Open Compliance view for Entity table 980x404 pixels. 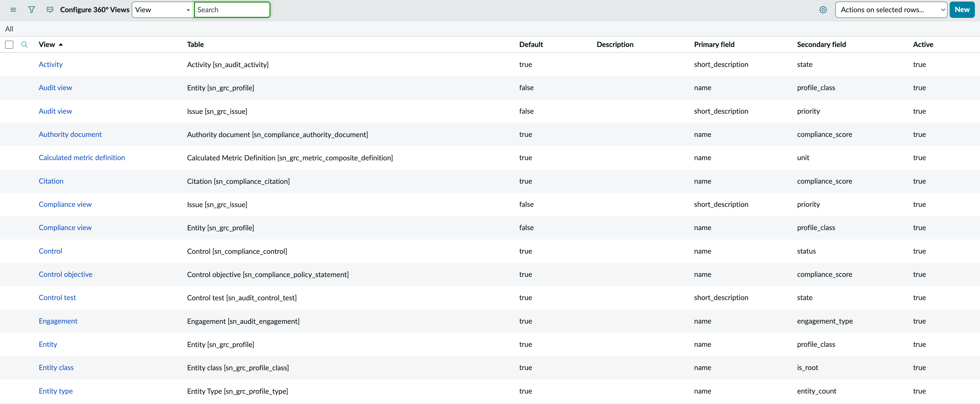click(x=65, y=228)
